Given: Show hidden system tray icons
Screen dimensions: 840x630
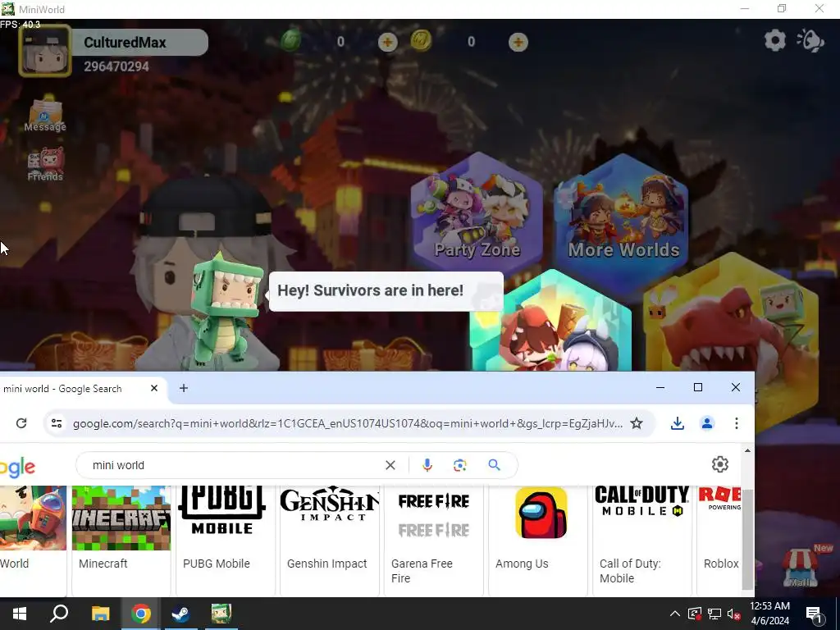Looking at the screenshot, I should coord(675,614).
